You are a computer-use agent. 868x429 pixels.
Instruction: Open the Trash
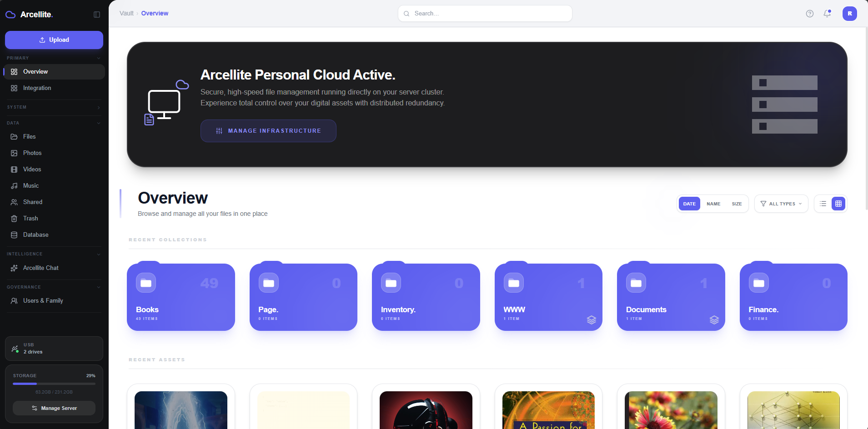click(x=30, y=218)
